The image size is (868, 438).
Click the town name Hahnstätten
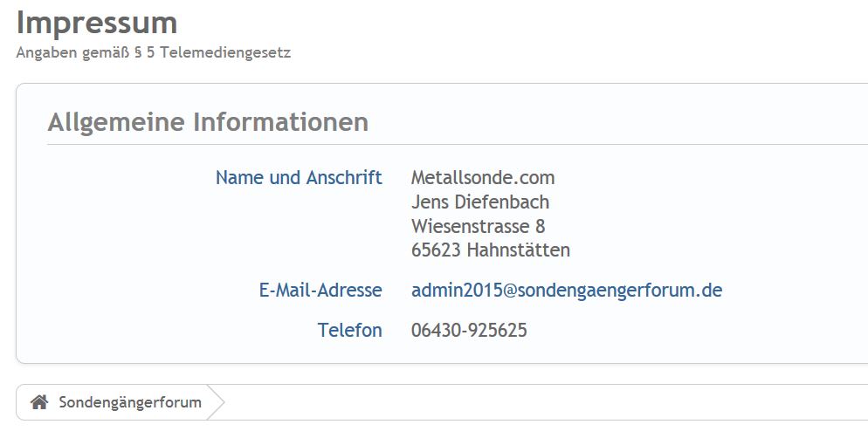519,250
